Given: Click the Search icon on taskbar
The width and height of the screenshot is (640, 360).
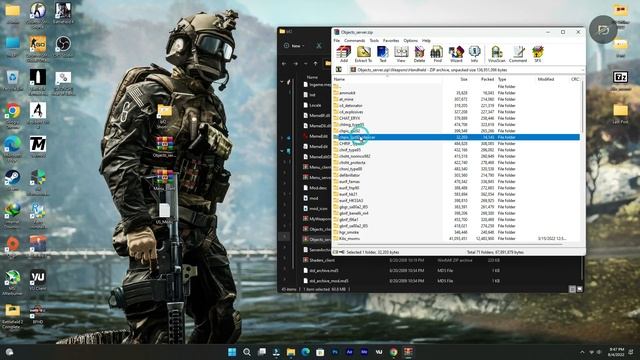Looking at the screenshot, I should [247, 352].
